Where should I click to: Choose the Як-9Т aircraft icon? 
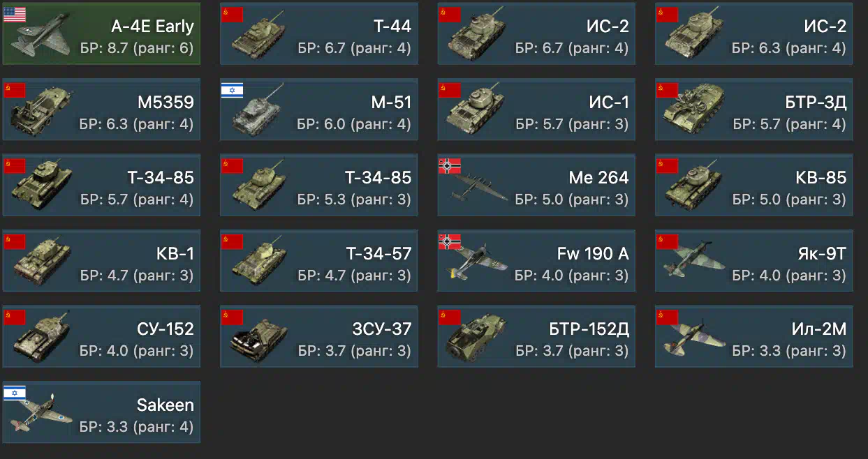click(x=695, y=261)
